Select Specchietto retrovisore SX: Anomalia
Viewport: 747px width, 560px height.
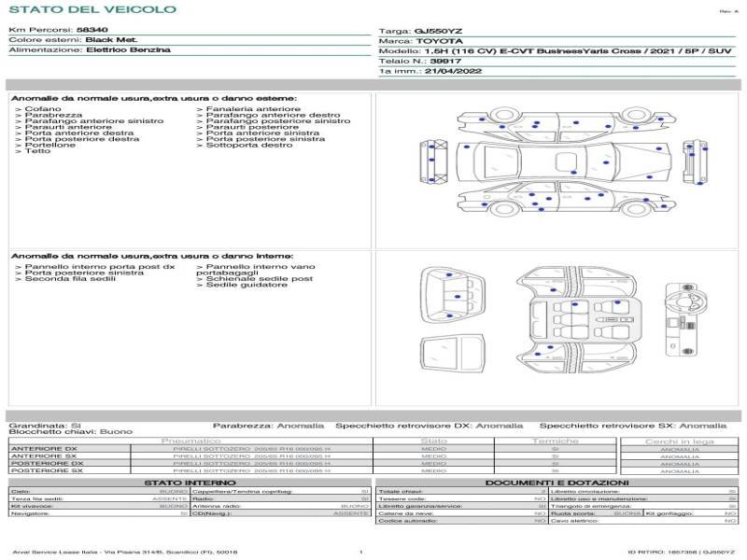tap(633, 426)
